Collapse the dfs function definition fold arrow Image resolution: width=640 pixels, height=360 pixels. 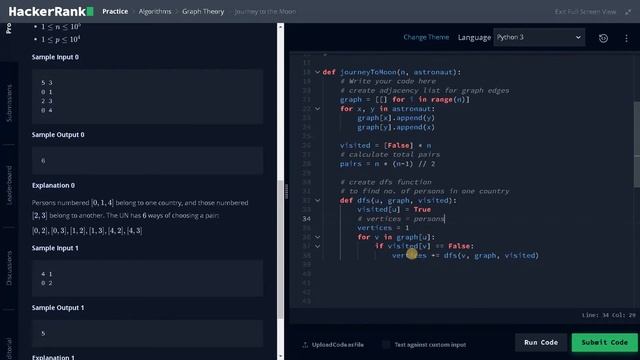pyautogui.click(x=317, y=200)
